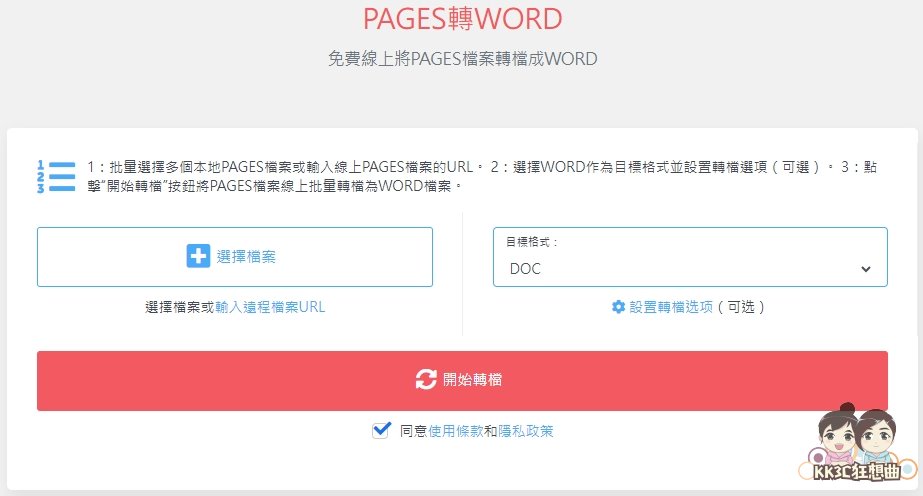This screenshot has height=496, width=923.
Task: Click the PAGES轉WORD page heading
Action: [x=463, y=19]
